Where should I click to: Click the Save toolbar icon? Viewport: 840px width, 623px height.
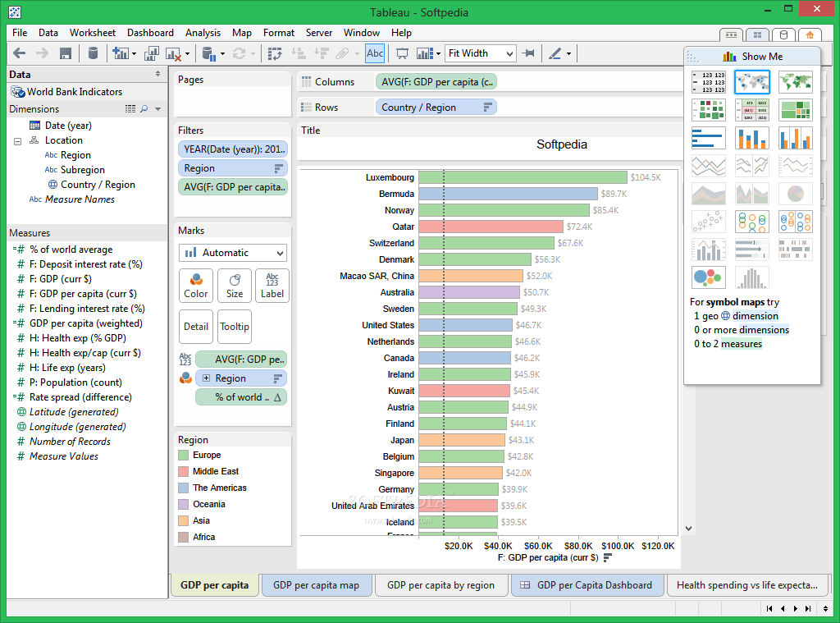[66, 53]
